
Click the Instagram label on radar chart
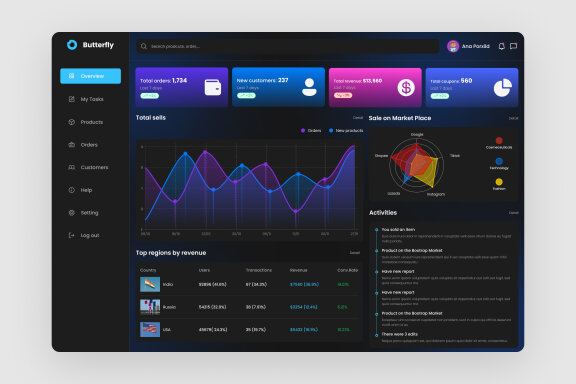(436, 194)
